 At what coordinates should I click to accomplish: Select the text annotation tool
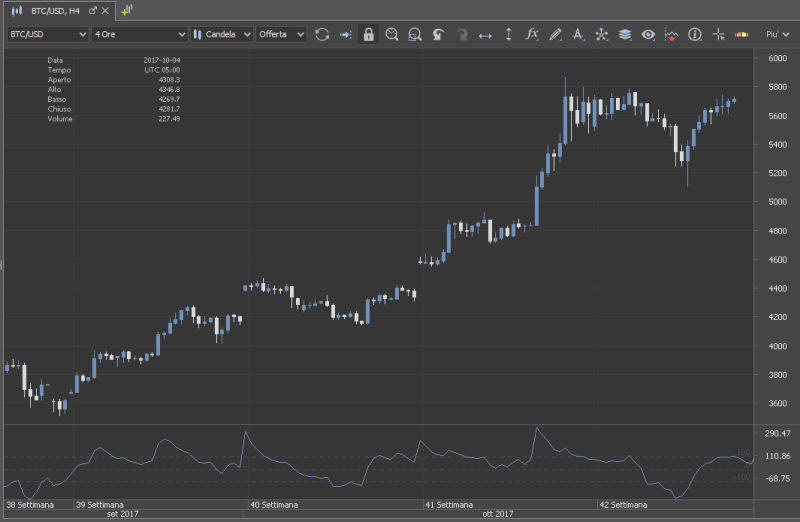pyautogui.click(x=578, y=34)
